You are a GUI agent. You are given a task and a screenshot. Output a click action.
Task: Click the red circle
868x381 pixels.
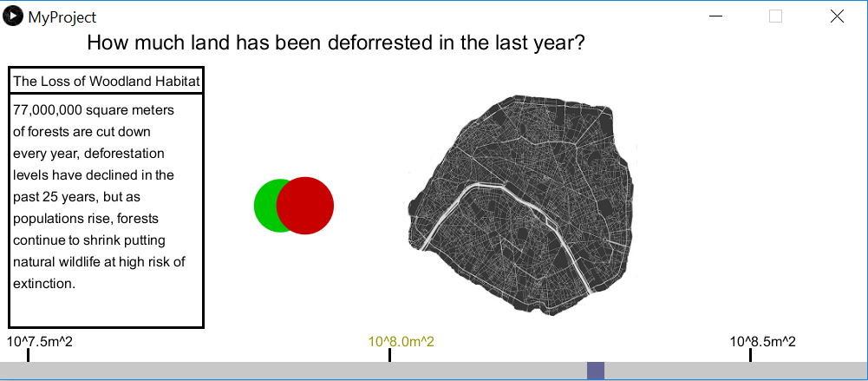(305, 206)
